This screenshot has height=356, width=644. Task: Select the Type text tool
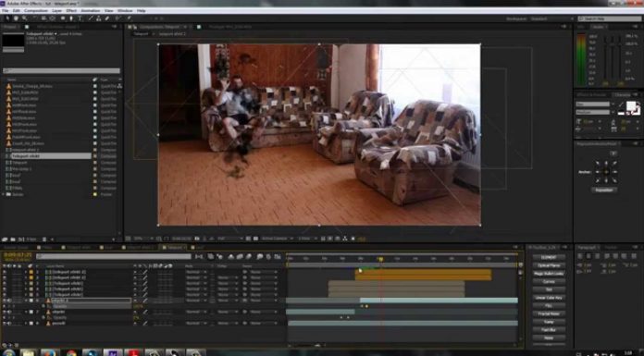[x=80, y=18]
